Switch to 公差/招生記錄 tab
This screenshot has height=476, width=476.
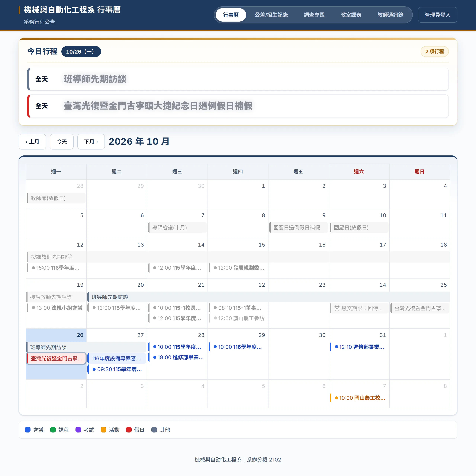271,15
